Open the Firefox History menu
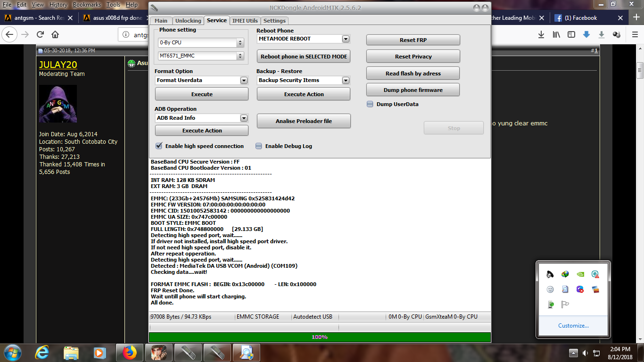Image resolution: width=644 pixels, height=362 pixels. pyautogui.click(x=58, y=5)
